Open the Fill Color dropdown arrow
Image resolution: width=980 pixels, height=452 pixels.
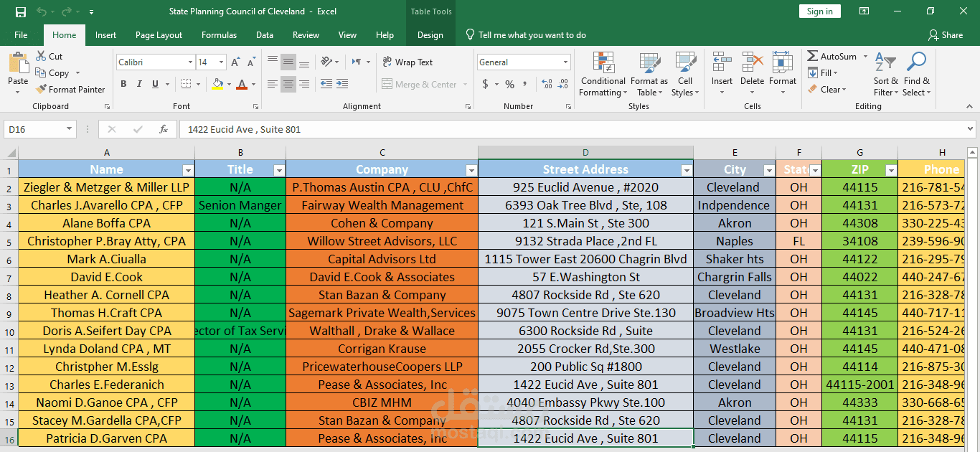pyautogui.click(x=229, y=85)
